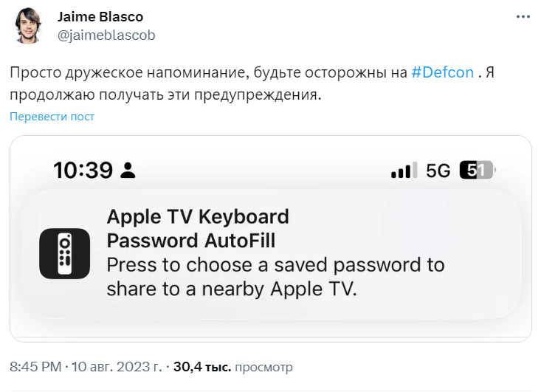Click the Apple TV remote app icon

click(64, 253)
